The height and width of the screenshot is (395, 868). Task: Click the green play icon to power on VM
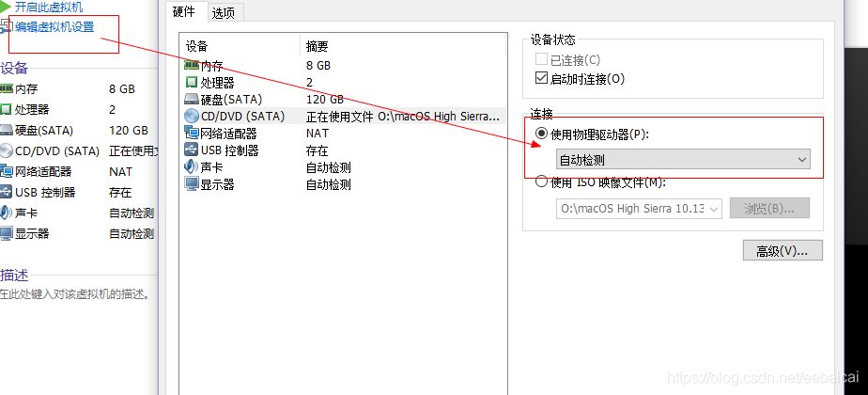click(x=5, y=7)
